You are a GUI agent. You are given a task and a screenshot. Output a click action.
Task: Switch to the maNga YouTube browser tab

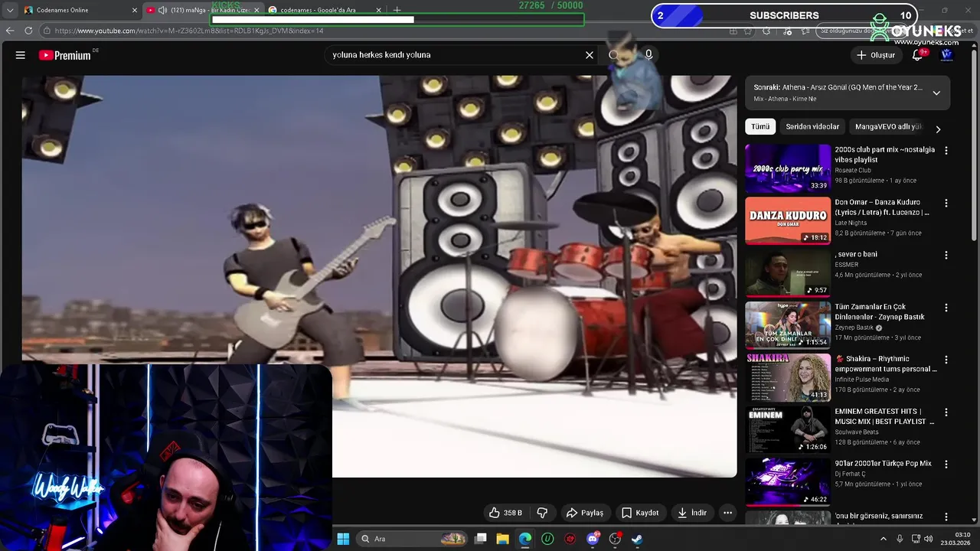point(203,10)
